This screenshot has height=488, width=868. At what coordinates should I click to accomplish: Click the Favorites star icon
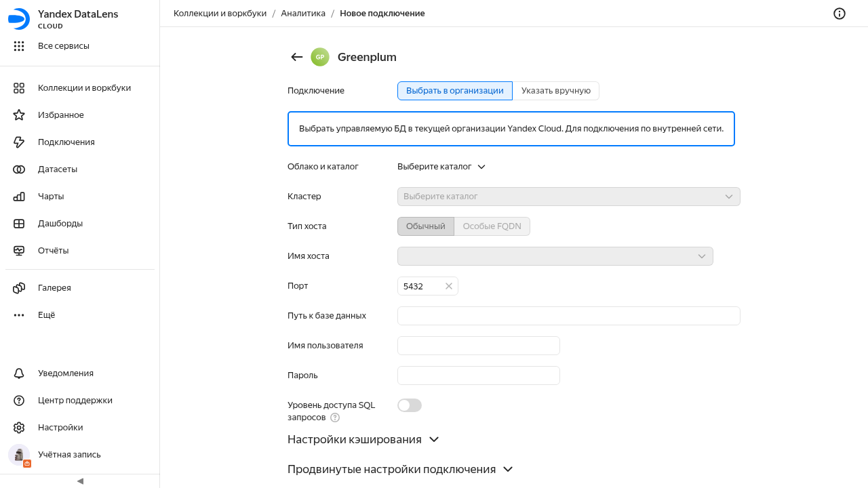19,115
